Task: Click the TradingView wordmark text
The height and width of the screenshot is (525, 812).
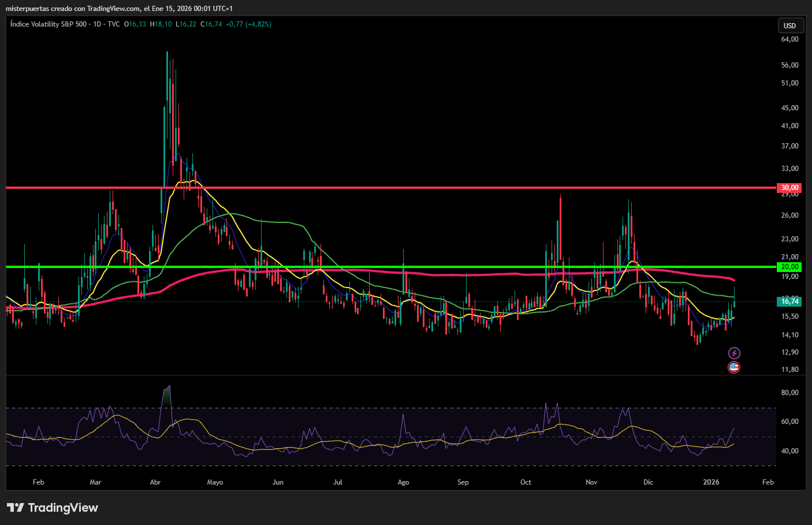Action: click(63, 508)
